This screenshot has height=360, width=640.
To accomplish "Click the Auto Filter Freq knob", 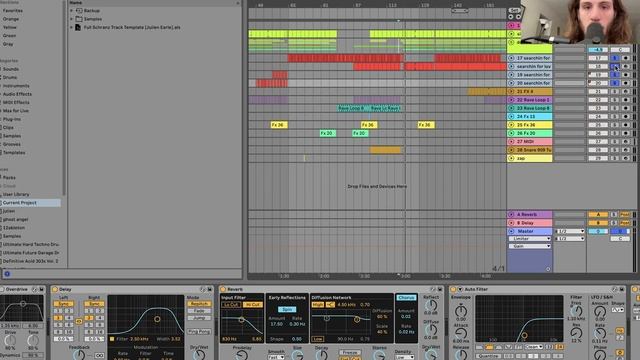I will click(x=576, y=312).
